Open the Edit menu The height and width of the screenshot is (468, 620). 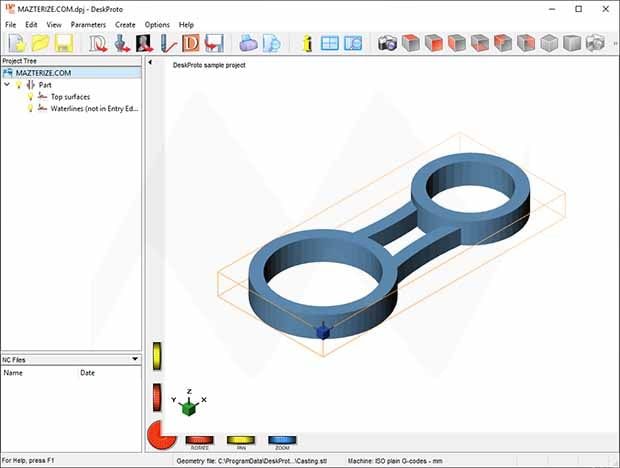pyautogui.click(x=31, y=25)
